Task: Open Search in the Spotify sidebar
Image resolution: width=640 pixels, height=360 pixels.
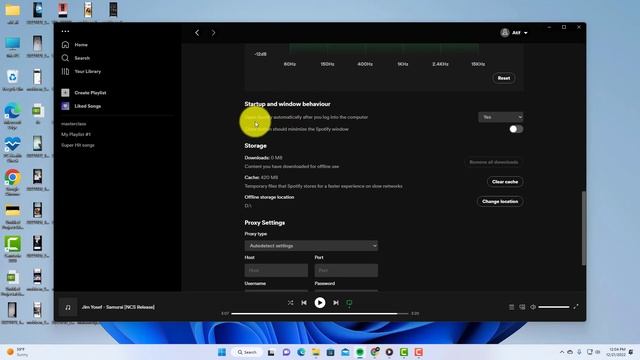Action: [76, 58]
